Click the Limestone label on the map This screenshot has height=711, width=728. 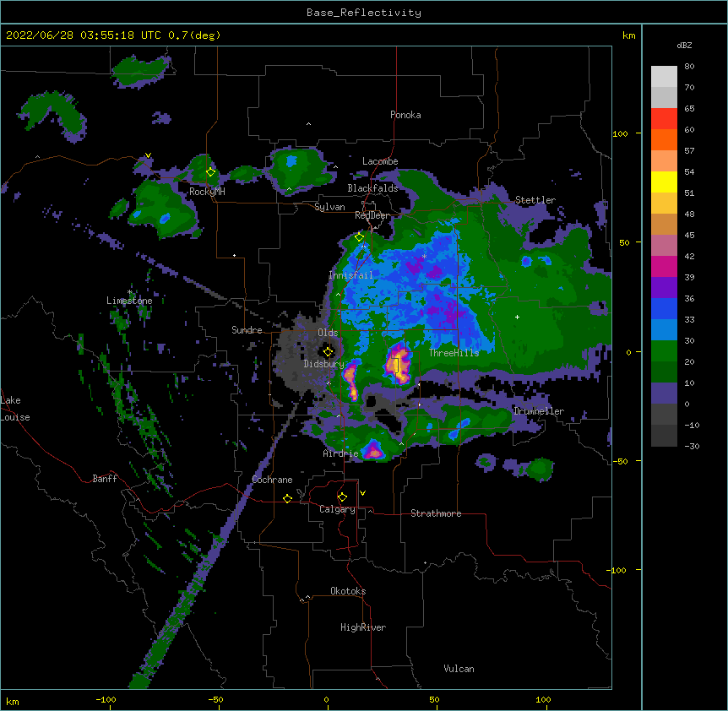129,301
